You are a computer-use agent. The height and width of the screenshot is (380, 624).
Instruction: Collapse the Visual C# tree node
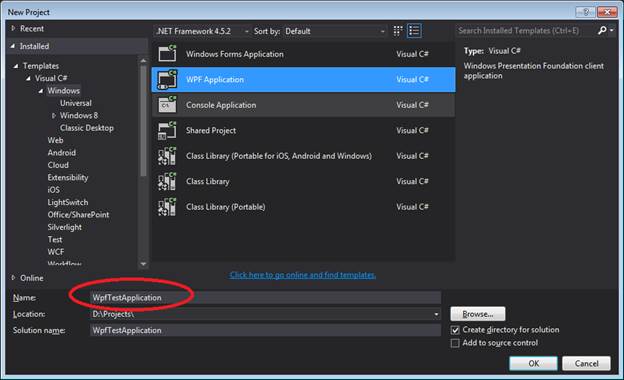coord(28,78)
